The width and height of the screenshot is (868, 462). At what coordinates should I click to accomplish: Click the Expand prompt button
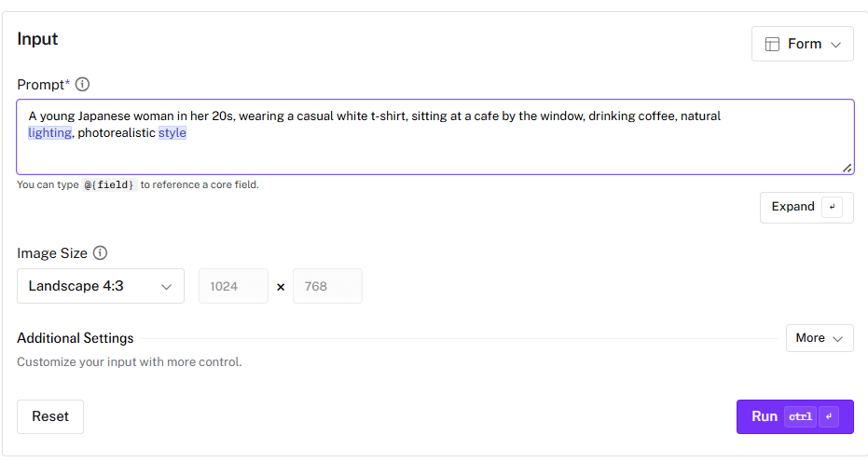coord(793,207)
